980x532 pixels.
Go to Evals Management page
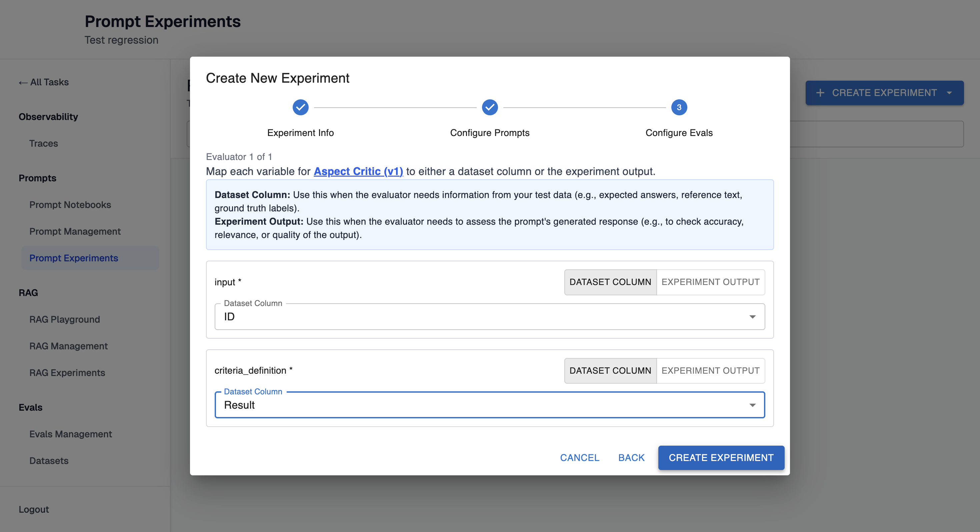tap(70, 434)
